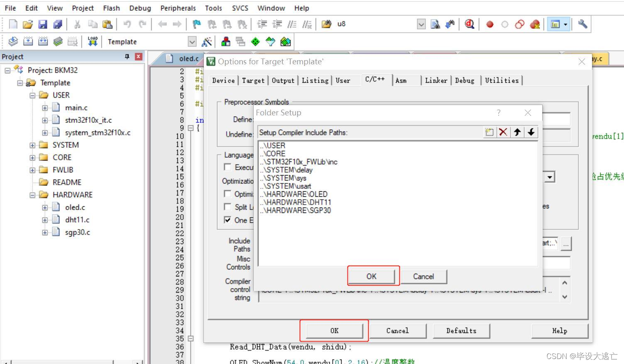
Task: Switch to the Linker tab
Action: pyautogui.click(x=436, y=81)
